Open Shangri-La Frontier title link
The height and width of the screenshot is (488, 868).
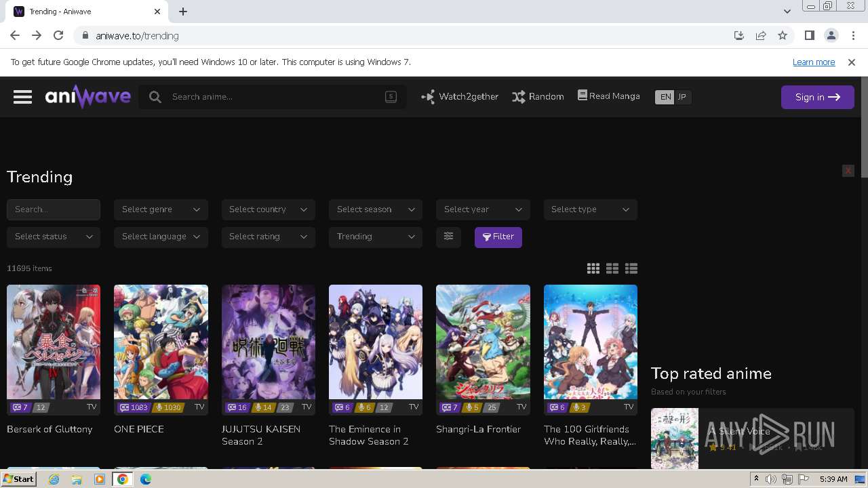coord(479,429)
